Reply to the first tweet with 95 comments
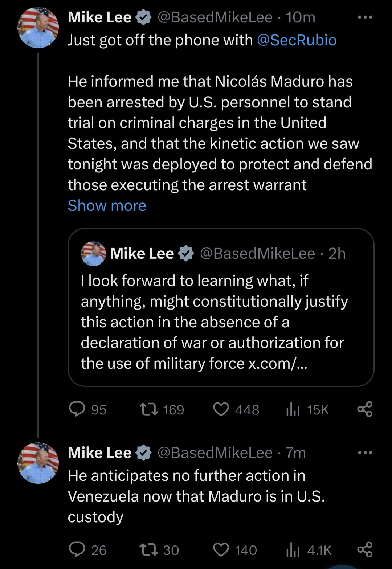Viewport: 392px width, 569px height. pos(77,409)
